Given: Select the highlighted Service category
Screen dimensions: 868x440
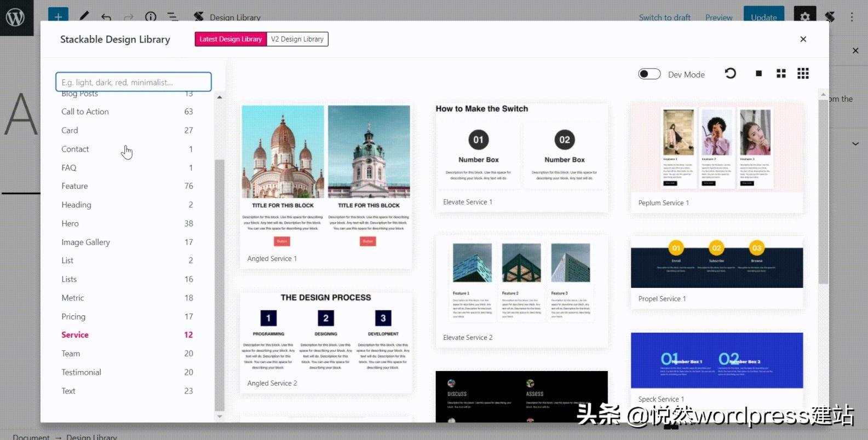Looking at the screenshot, I should (x=127, y=335).
